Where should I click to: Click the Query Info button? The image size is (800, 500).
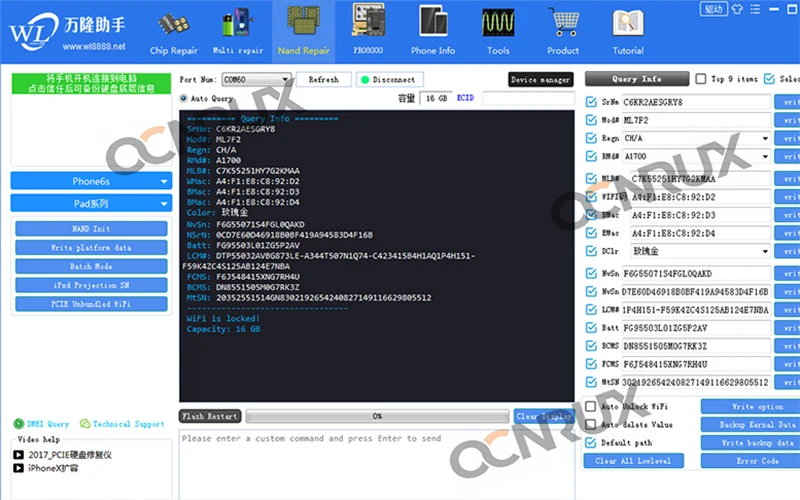637,79
